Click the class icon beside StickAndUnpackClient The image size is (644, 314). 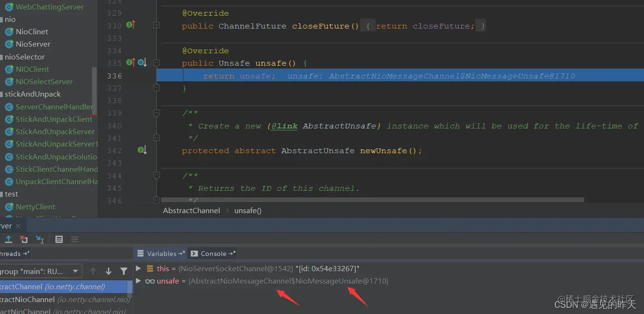pyautogui.click(x=9, y=119)
